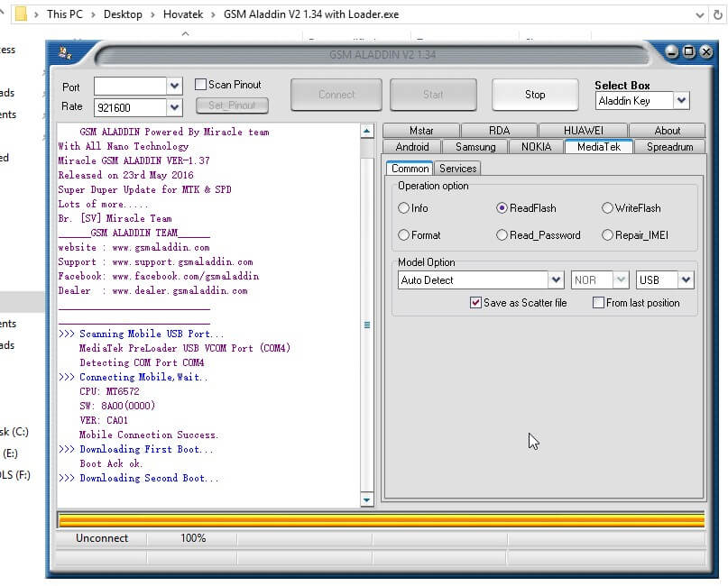Switch to the Services sub-tab

457,169
